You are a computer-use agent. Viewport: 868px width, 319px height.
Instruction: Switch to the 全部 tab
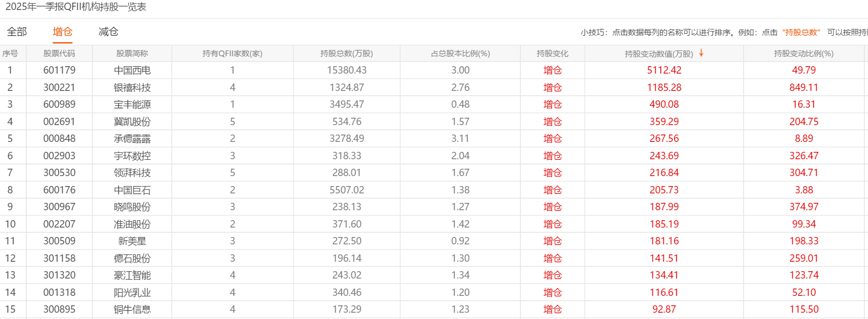[17, 32]
